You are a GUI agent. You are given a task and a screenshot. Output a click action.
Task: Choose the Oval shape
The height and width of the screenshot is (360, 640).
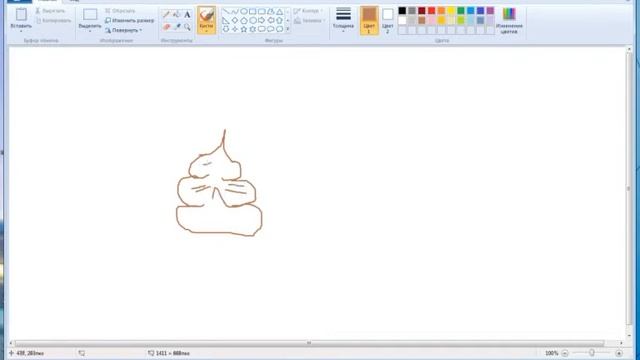244,11
